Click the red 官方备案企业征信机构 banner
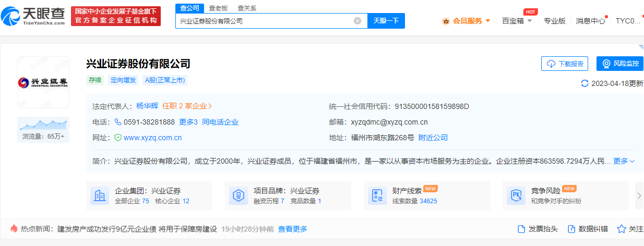The width and height of the screenshot is (644, 246). click(116, 16)
